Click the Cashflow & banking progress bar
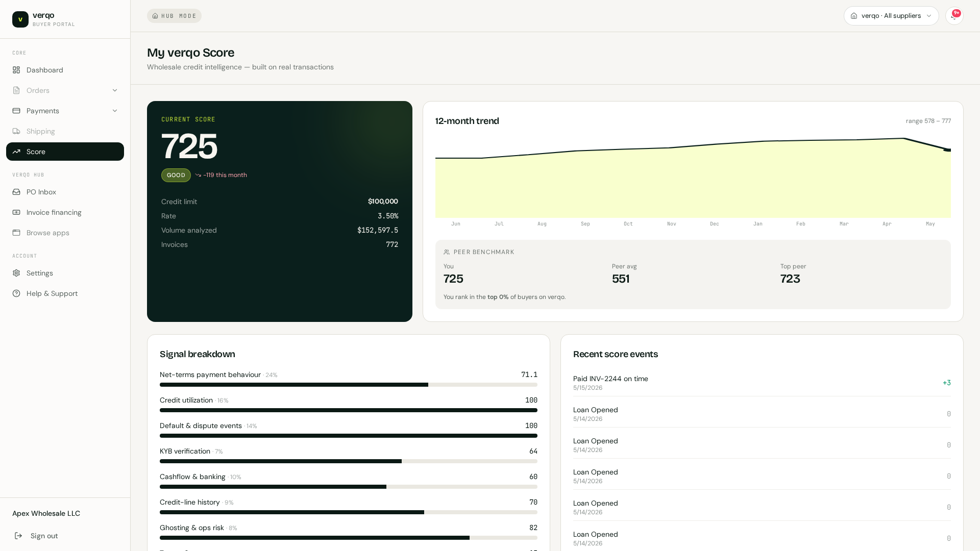The width and height of the screenshot is (980, 551). pyautogui.click(x=349, y=487)
